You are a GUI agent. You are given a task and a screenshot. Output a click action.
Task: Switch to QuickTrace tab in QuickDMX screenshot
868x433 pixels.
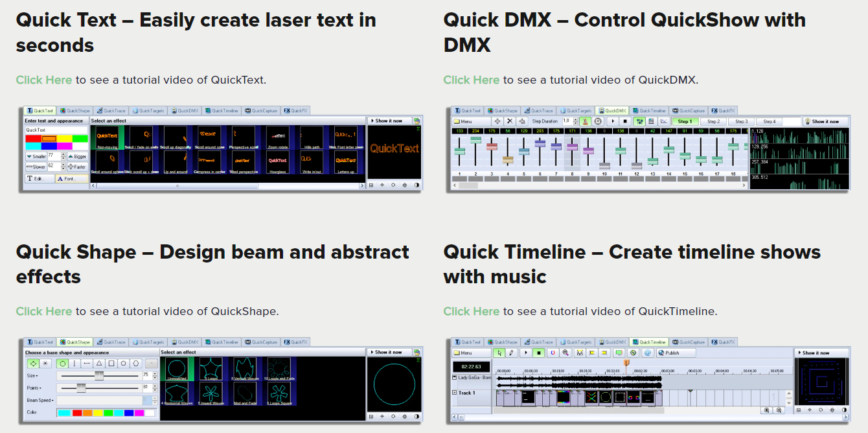click(539, 111)
